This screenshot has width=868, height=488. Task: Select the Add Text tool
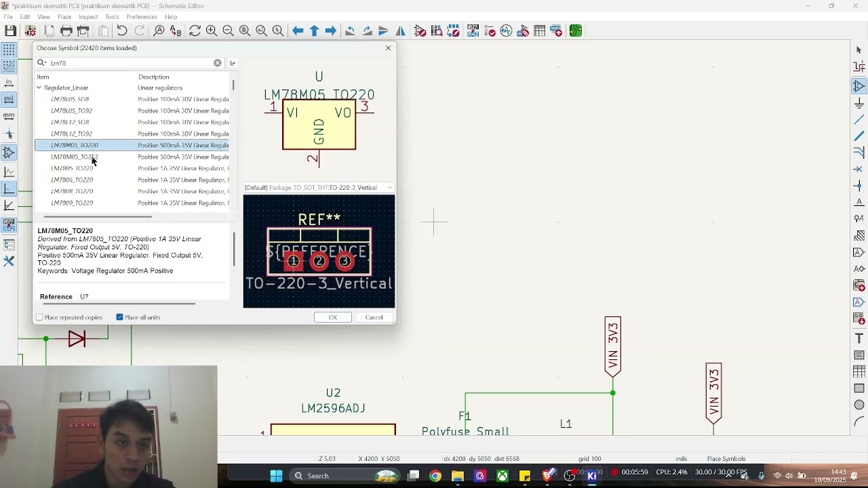tap(859, 338)
